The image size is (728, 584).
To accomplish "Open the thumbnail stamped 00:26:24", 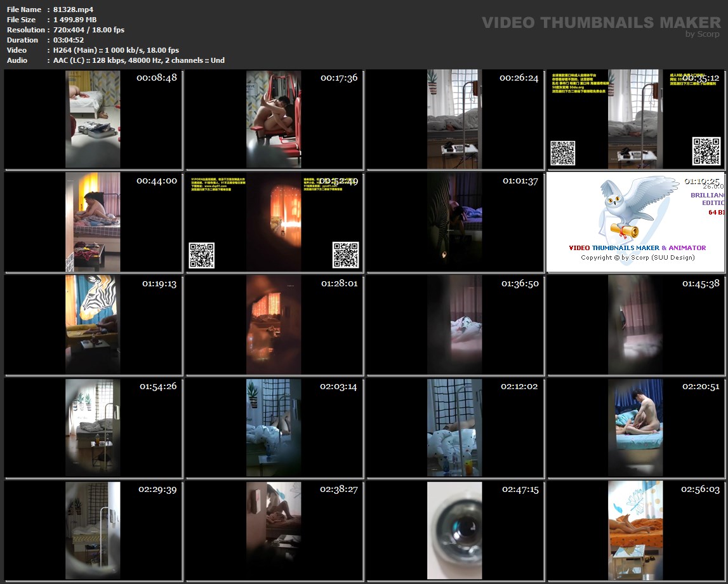I will click(x=454, y=119).
